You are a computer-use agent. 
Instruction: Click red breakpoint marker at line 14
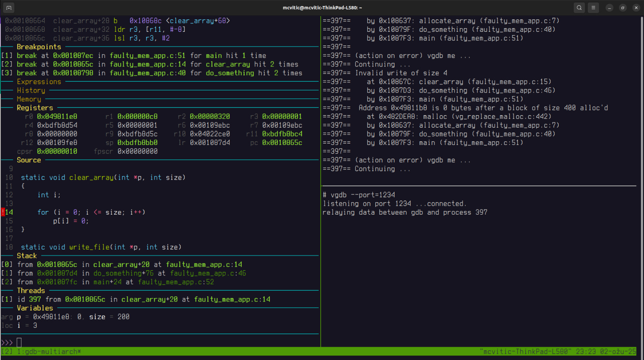point(3,212)
